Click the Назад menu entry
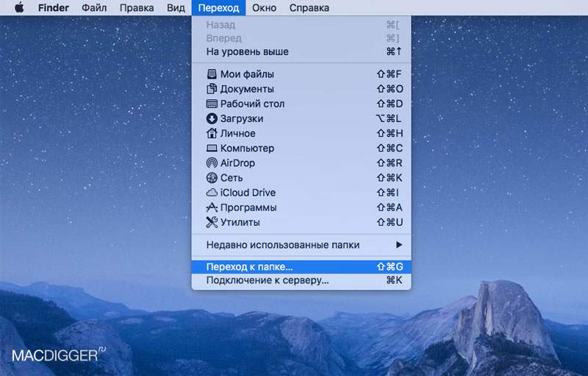Screen dimensions: 588x376 click(x=301, y=25)
